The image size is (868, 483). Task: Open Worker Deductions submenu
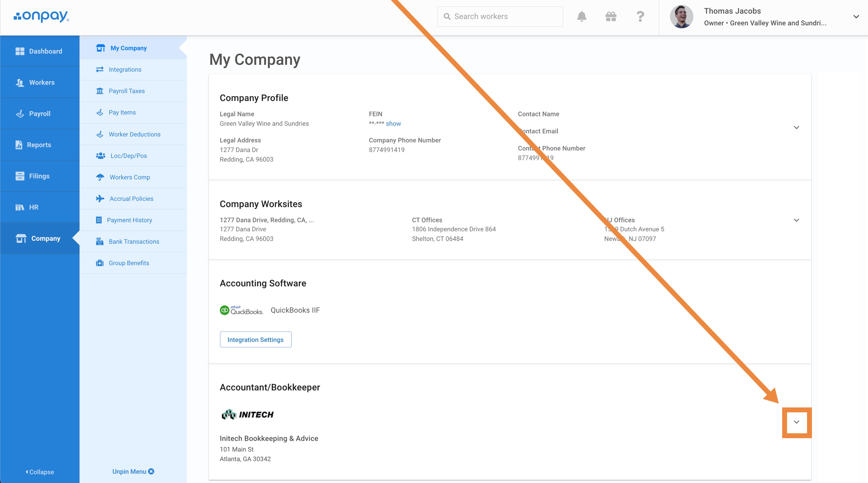click(x=133, y=134)
